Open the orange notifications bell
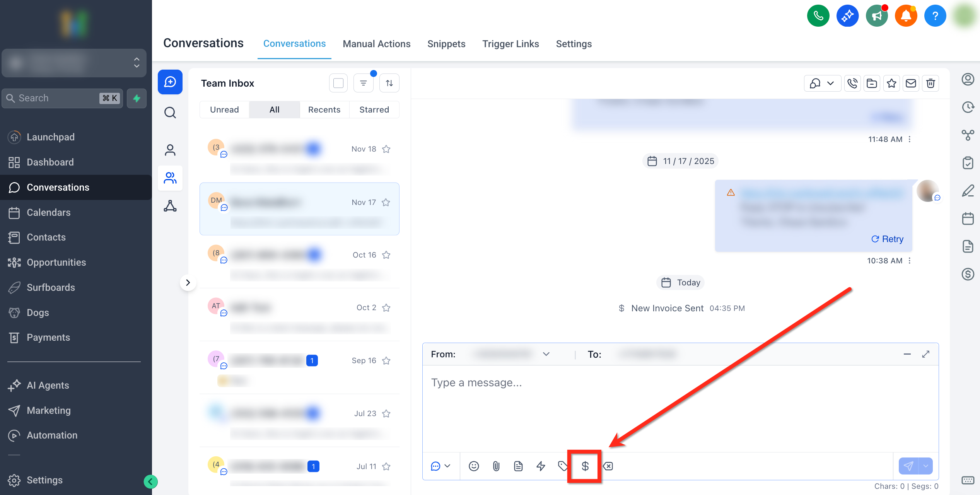 pyautogui.click(x=906, y=16)
